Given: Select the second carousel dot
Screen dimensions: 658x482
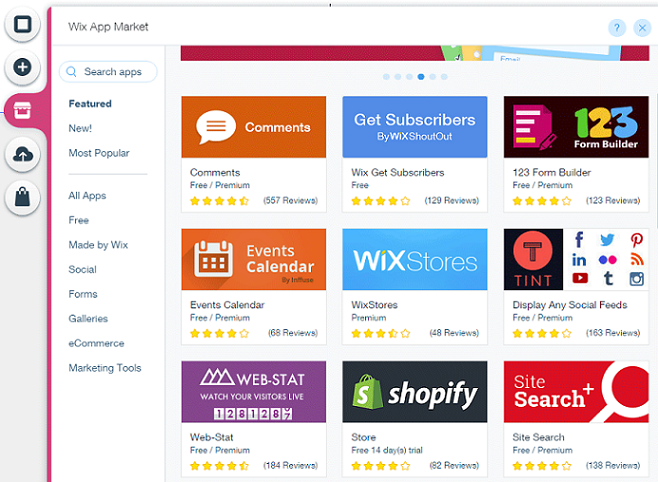Looking at the screenshot, I should click(x=398, y=77).
